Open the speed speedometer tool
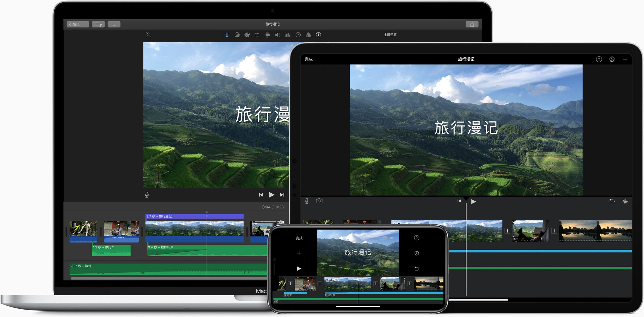Screen dimensions: 644x317 pyautogui.click(x=298, y=35)
